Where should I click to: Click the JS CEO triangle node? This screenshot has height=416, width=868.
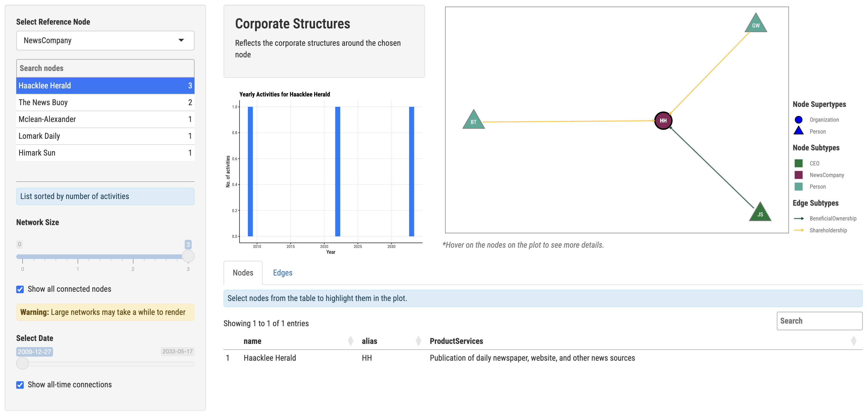(760, 213)
